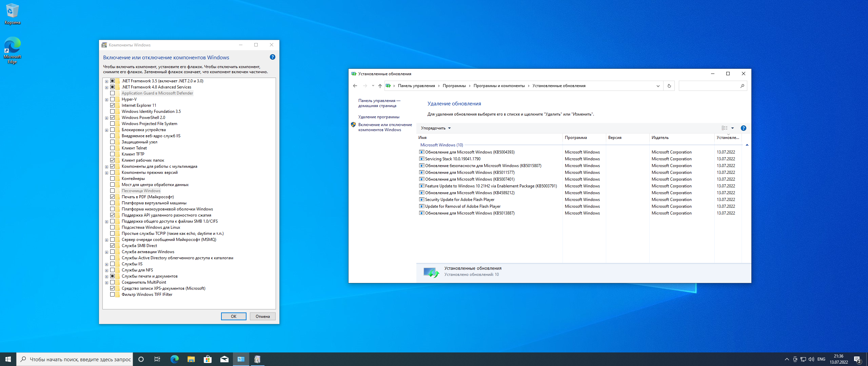Click the help icon in the updates toolbar

click(x=743, y=128)
